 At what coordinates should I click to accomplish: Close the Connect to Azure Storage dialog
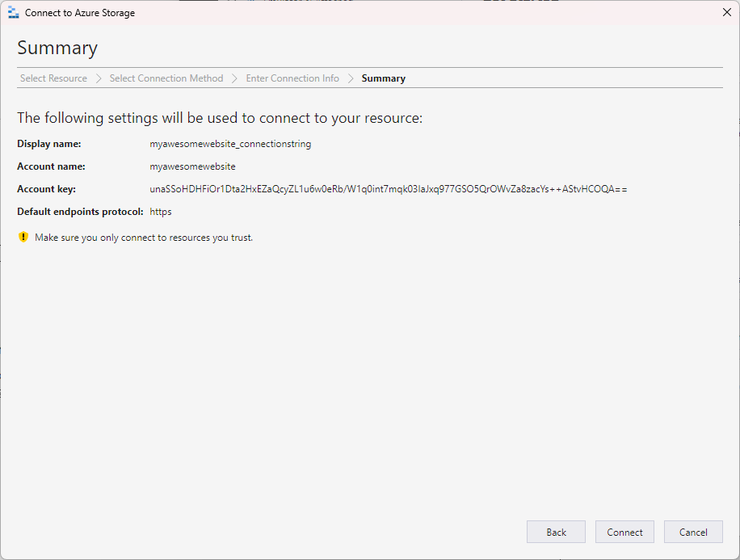[727, 12]
